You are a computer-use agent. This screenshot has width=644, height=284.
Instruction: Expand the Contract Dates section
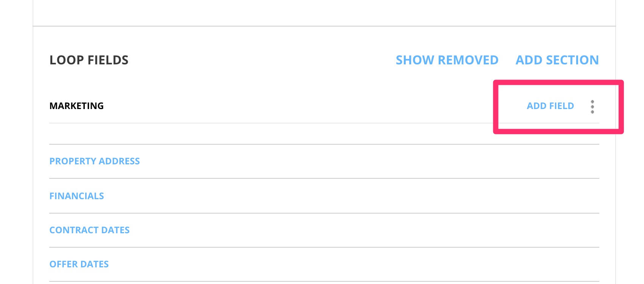(x=89, y=230)
